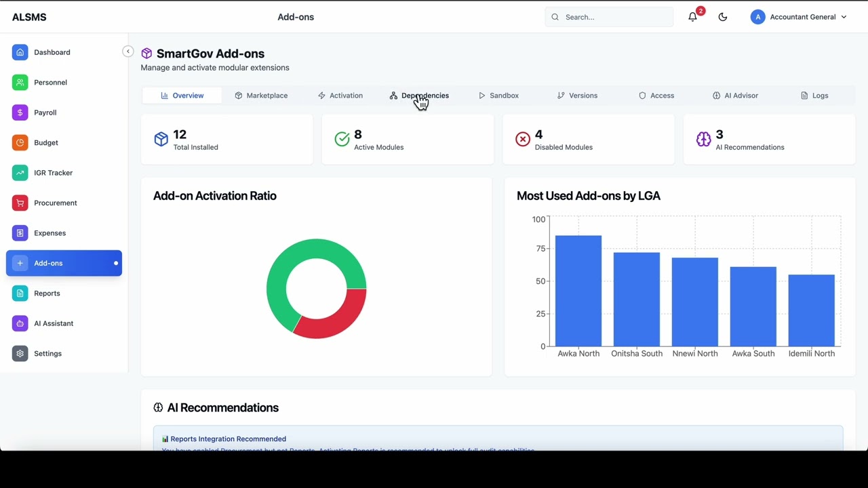Image resolution: width=868 pixels, height=488 pixels.
Task: Select the AI Advisor tab
Action: pos(735,96)
